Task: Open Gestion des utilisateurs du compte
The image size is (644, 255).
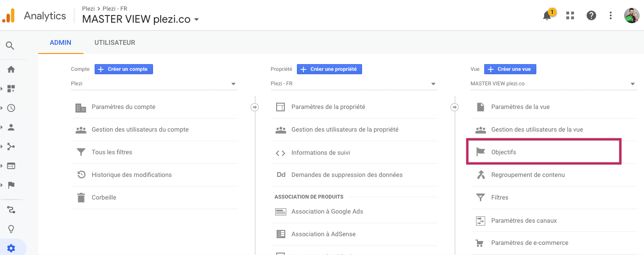Action: tap(154, 130)
